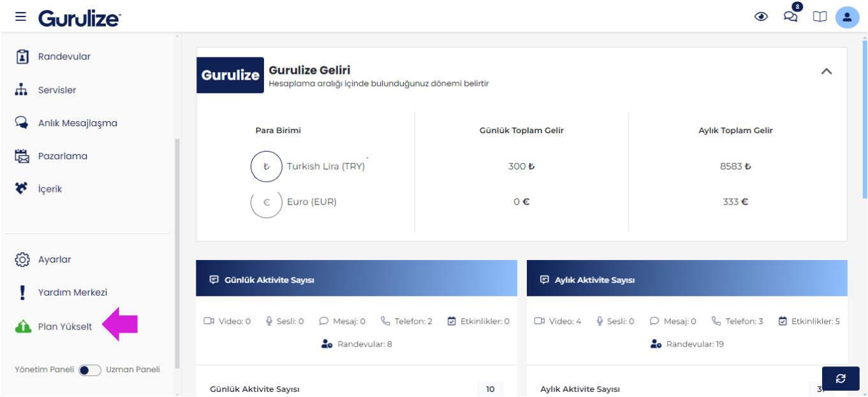Toggle the Yönetim/Uzman Paneli switch

click(90, 370)
